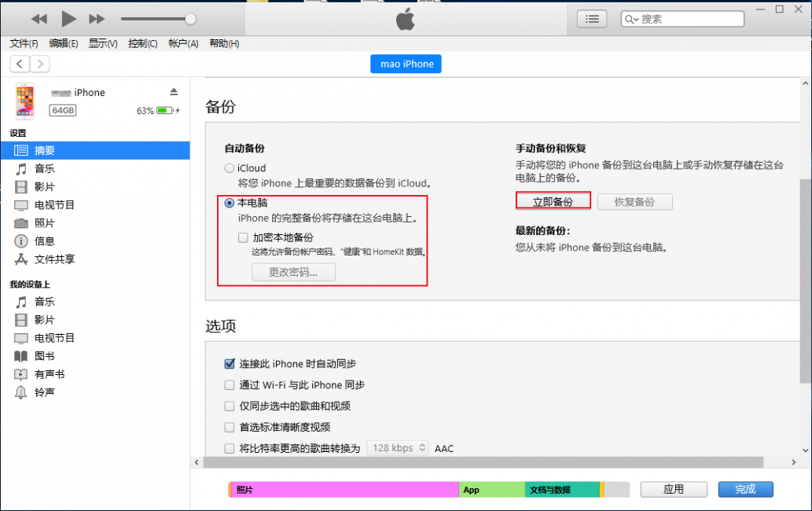
Task: Go back with the left arrow button
Action: tap(20, 64)
